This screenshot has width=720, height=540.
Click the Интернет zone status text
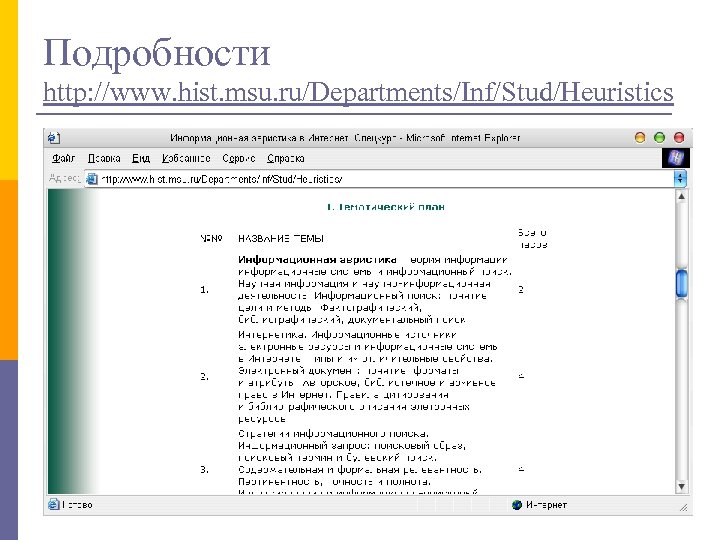(x=546, y=505)
